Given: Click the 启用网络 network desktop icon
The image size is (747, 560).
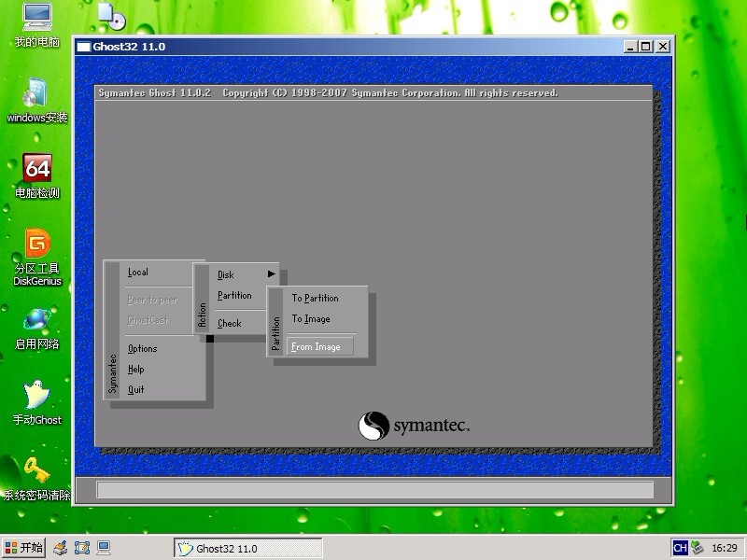Looking at the screenshot, I should 37,320.
